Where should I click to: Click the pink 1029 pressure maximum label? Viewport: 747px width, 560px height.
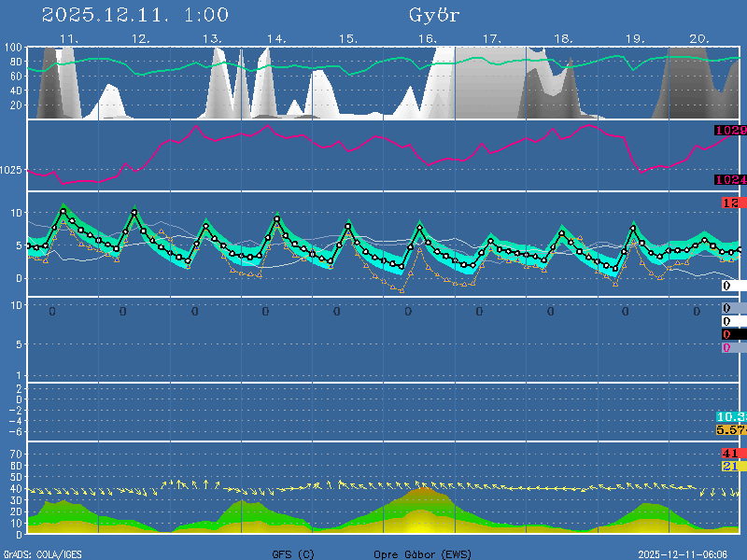[729, 131]
